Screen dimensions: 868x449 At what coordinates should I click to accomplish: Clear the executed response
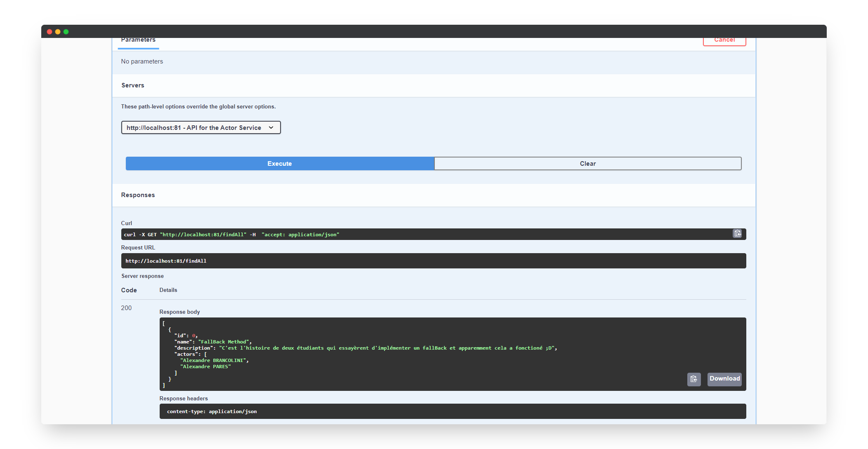[x=587, y=164]
